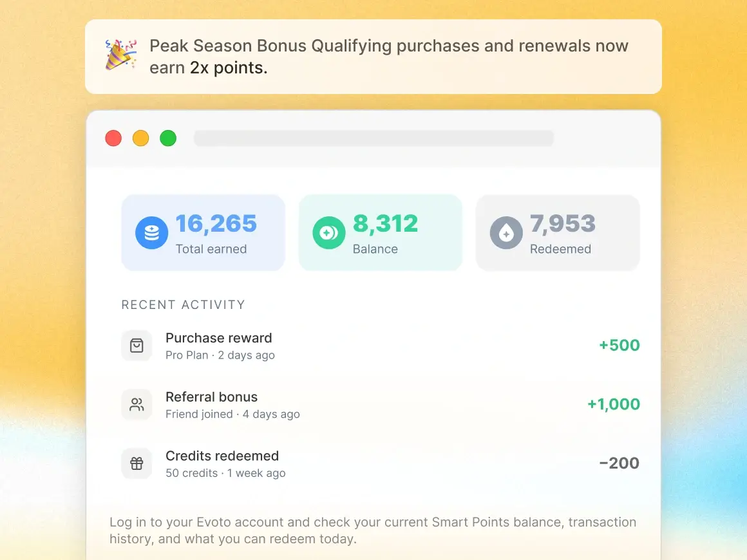The image size is (747, 560).
Task: Select the Purchase reward activity row
Action: point(381,346)
